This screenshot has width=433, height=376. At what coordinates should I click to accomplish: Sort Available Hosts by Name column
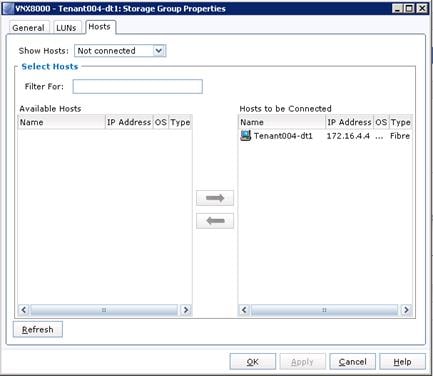[61, 122]
